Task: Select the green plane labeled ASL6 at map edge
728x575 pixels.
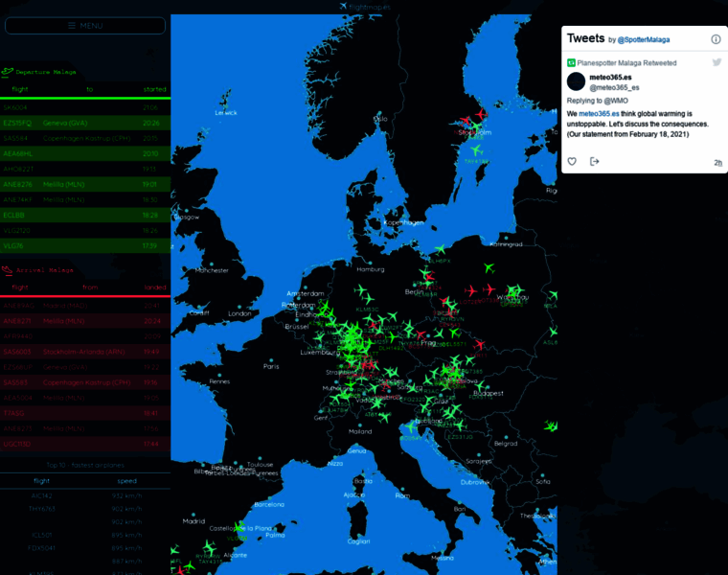Action: (x=554, y=333)
